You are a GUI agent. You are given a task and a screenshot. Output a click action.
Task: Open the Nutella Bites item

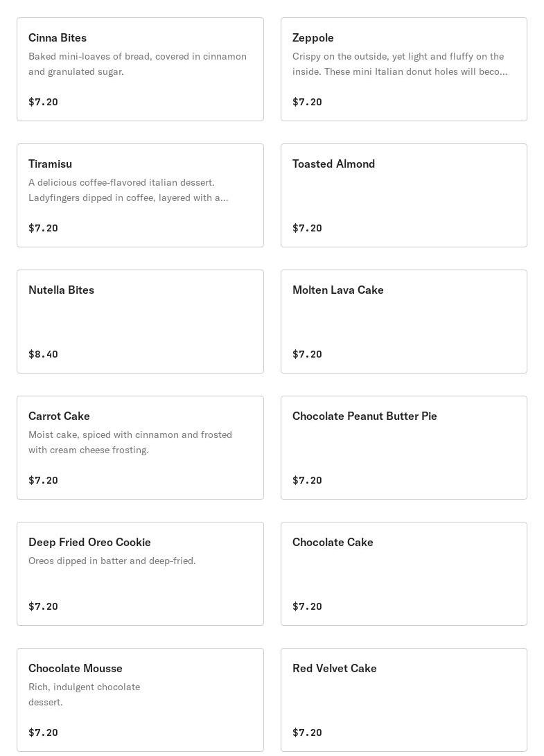pos(140,322)
